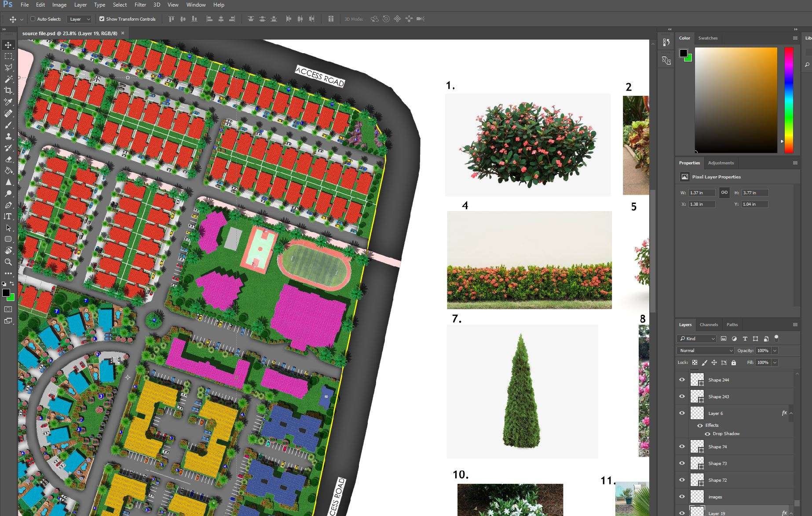Select the Eyedropper tool

click(x=8, y=102)
